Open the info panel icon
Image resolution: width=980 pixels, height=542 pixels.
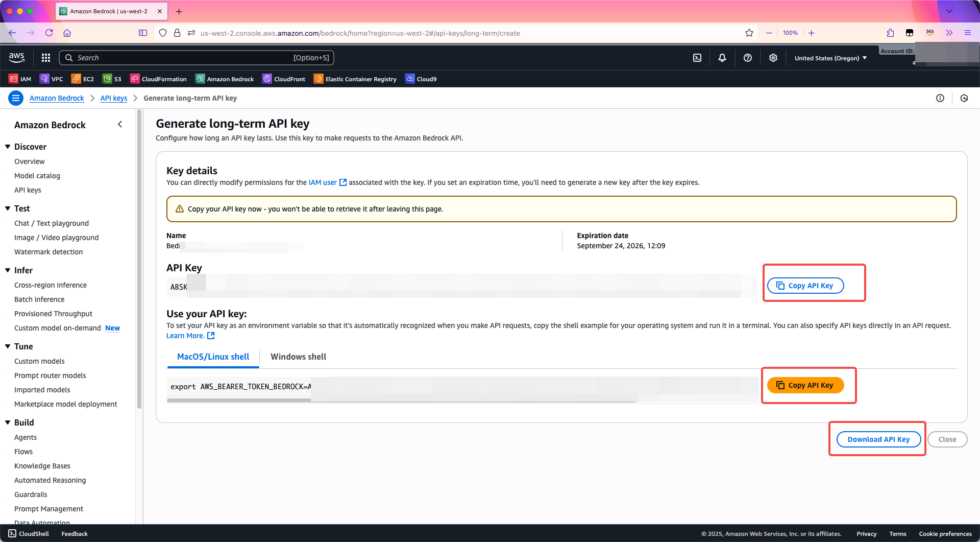[x=940, y=98]
